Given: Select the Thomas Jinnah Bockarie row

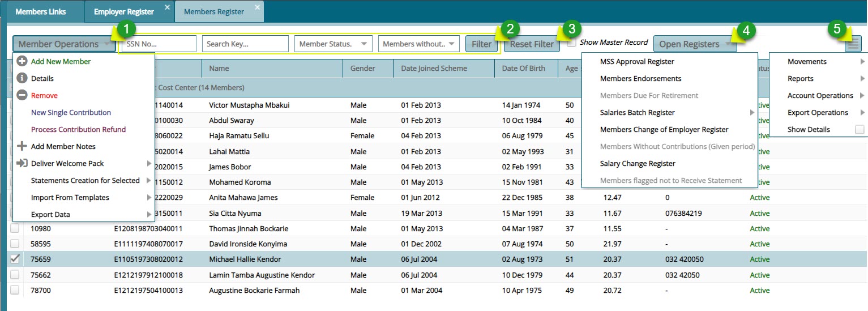Looking at the screenshot, I should pos(436,229).
